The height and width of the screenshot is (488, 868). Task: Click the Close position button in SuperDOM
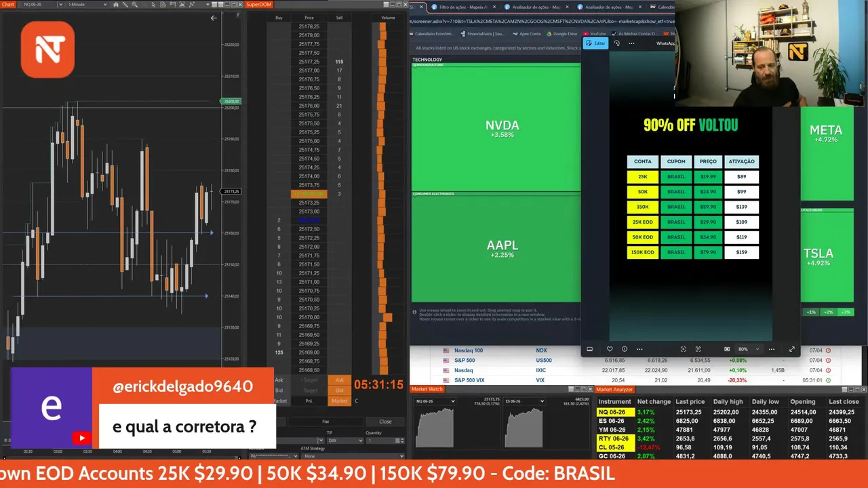point(385,422)
